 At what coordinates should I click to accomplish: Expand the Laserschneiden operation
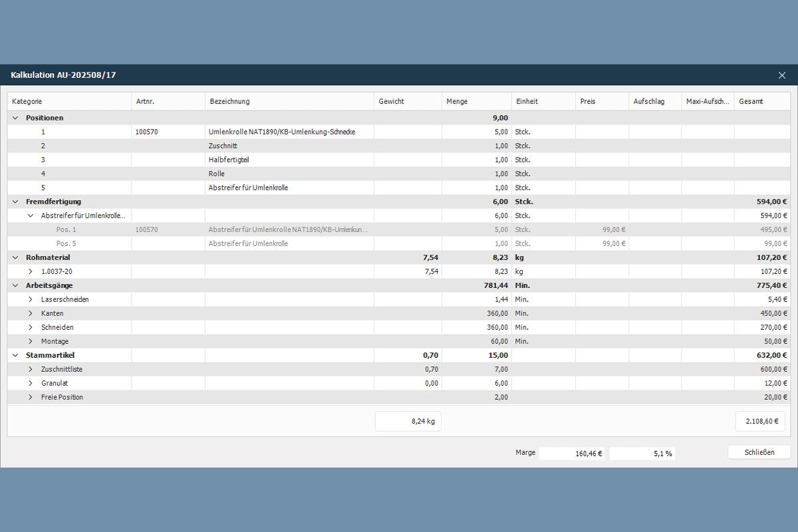(31, 299)
